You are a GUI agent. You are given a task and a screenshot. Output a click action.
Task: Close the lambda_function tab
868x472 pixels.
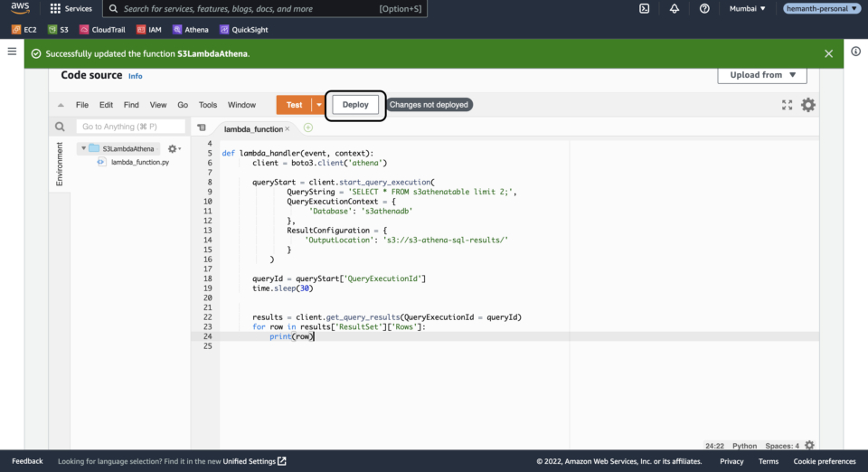tap(288, 129)
